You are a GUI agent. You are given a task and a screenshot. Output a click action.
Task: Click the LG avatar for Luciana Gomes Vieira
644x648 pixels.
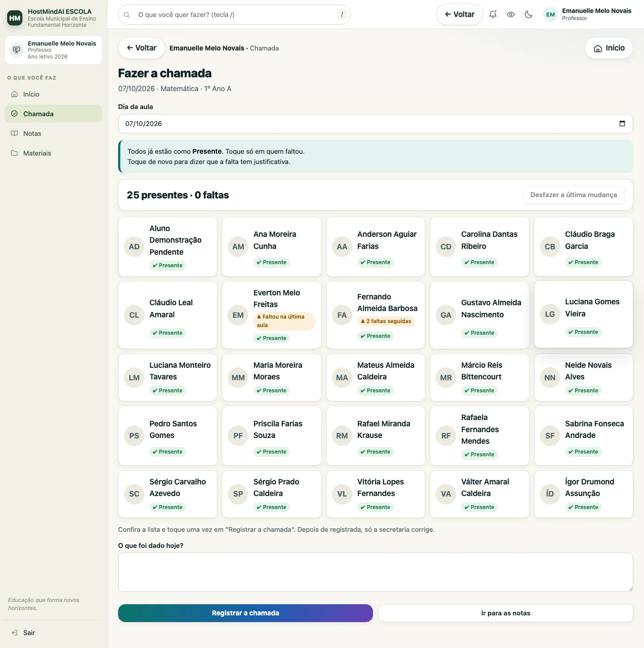[550, 314]
